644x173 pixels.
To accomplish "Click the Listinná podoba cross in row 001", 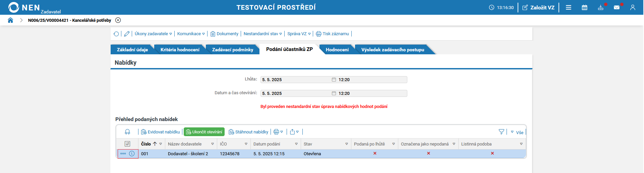I will pos(492,153).
